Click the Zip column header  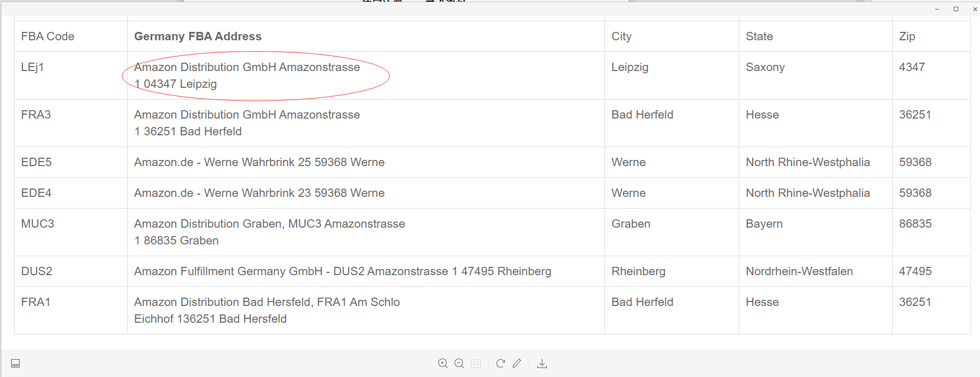tap(907, 36)
